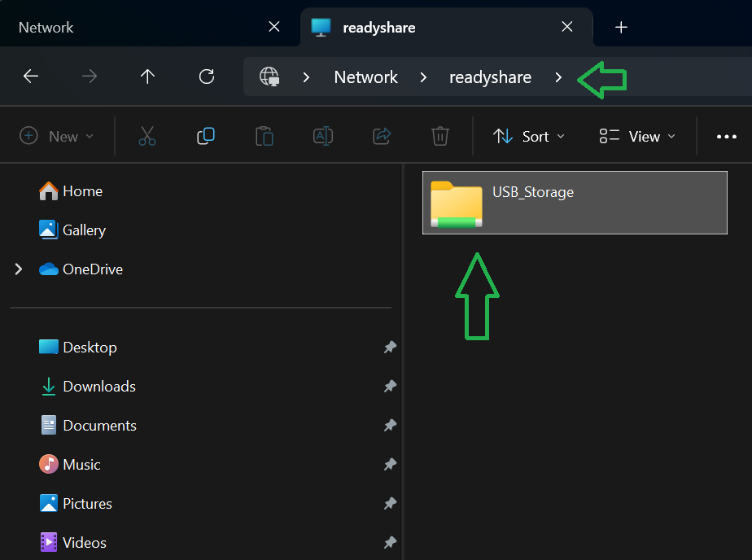Click the Share icon in toolbar
Screen dimensions: 752x560
[x=382, y=136]
